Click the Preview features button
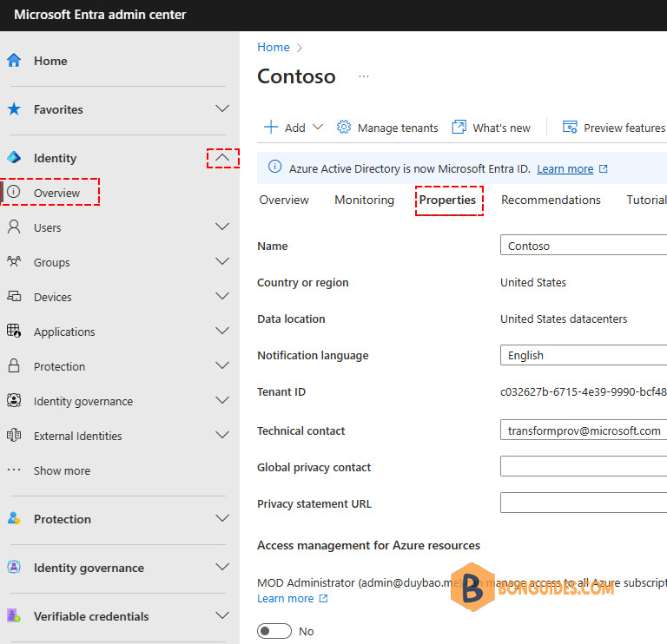Viewport: 667px width, 644px height. coord(614,128)
